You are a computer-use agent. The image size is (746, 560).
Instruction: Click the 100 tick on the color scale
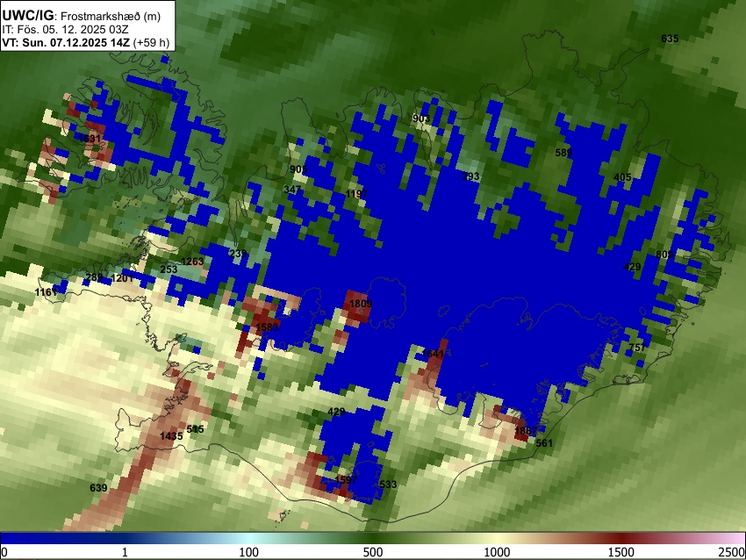(249, 552)
